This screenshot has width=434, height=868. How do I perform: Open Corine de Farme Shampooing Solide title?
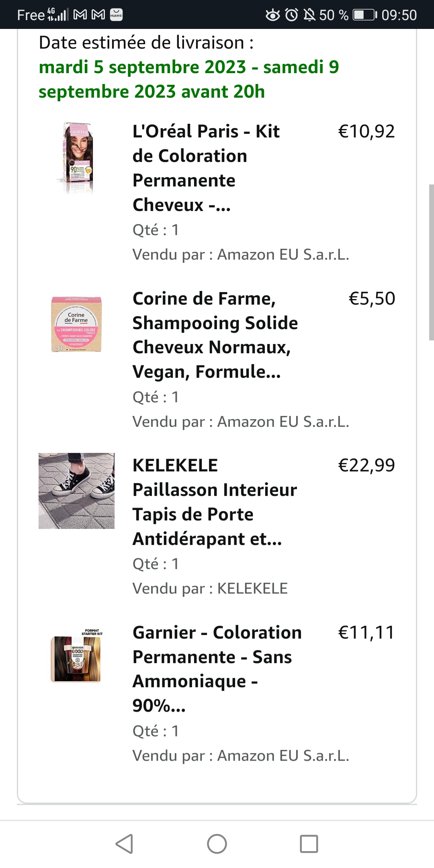click(215, 335)
